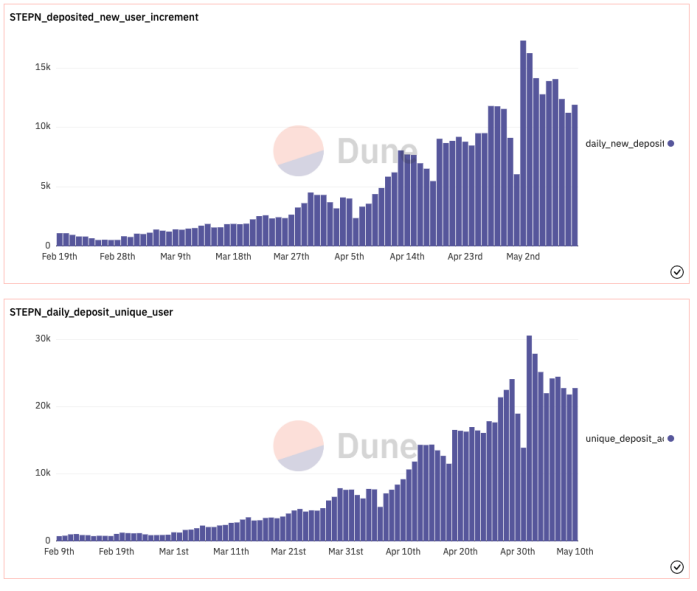This screenshot has width=697, height=591.
Task: Click the '30k' y-axis label
Action: (x=43, y=339)
